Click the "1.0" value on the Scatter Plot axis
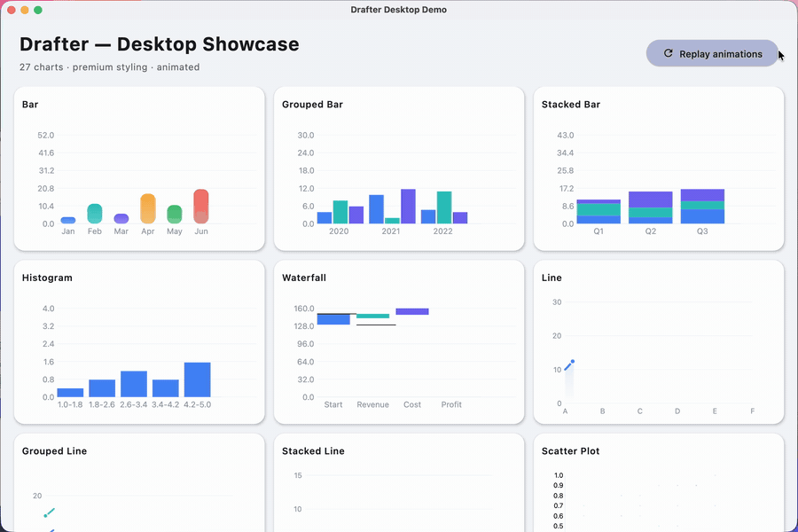798x532 pixels. point(559,475)
